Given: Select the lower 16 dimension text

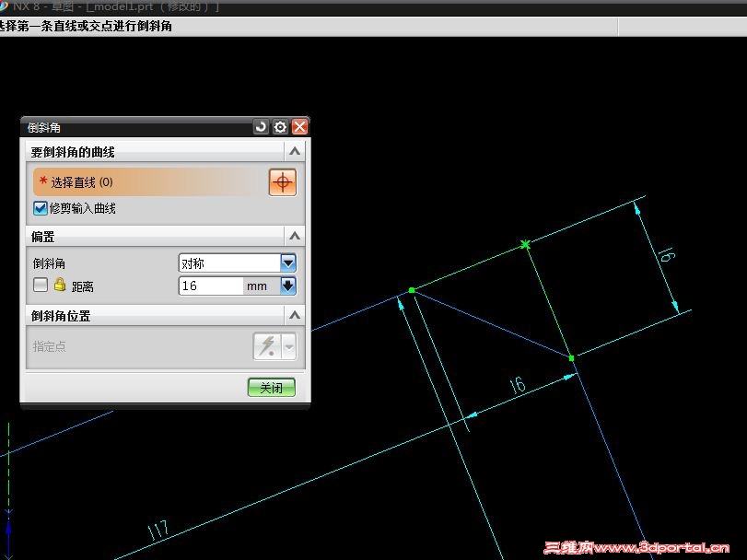Looking at the screenshot, I should click(518, 385).
